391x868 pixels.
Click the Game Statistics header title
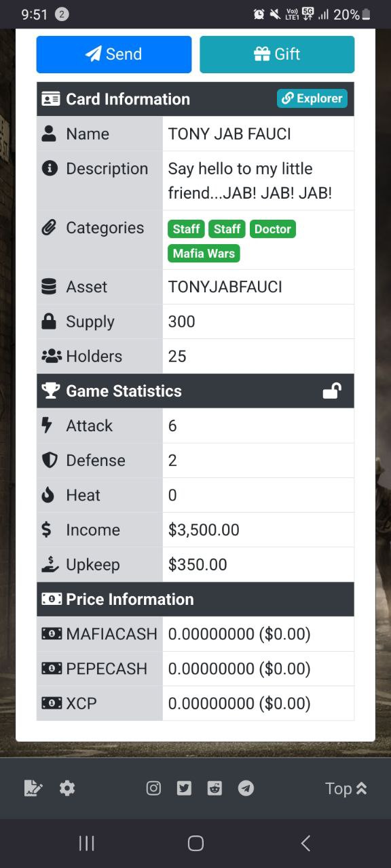(x=124, y=391)
